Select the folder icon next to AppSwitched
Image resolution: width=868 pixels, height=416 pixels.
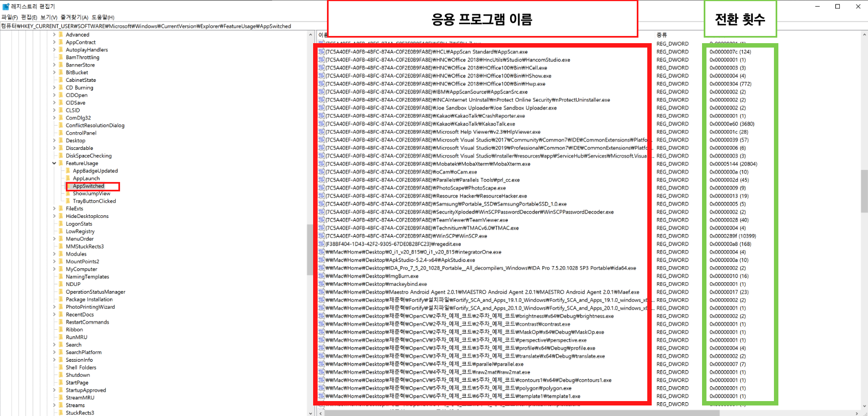[x=69, y=186]
